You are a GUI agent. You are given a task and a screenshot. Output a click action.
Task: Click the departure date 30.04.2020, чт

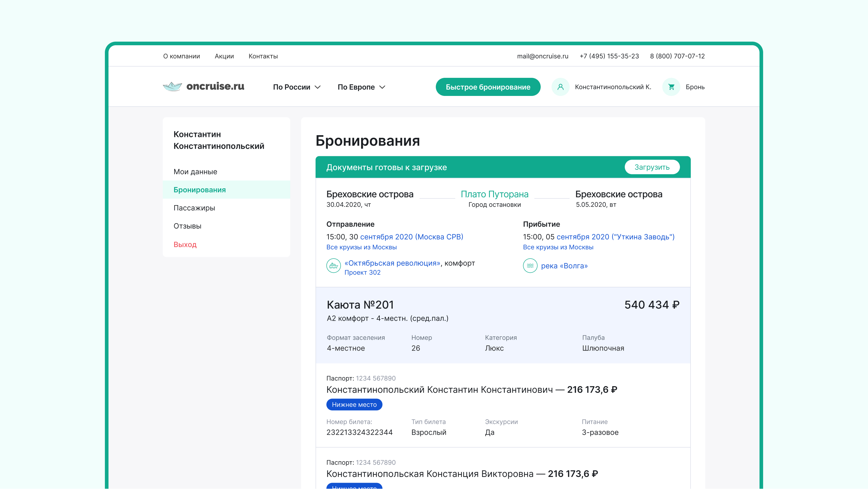[x=348, y=205]
